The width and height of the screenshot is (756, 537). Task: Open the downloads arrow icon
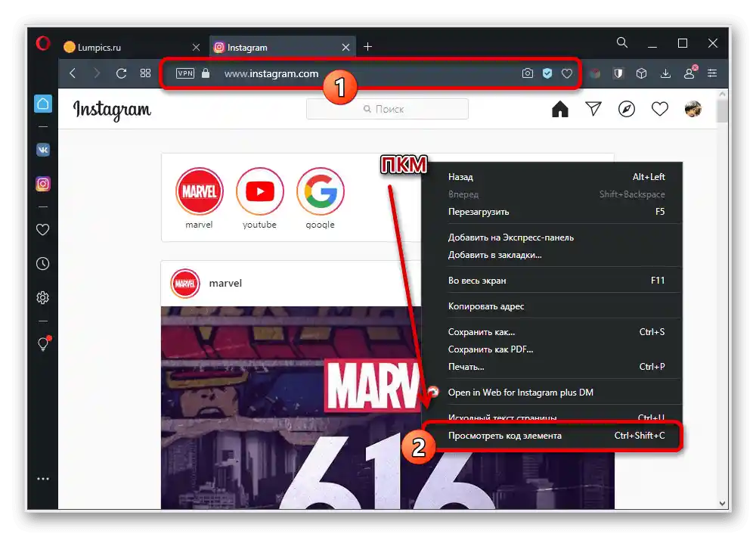[665, 73]
